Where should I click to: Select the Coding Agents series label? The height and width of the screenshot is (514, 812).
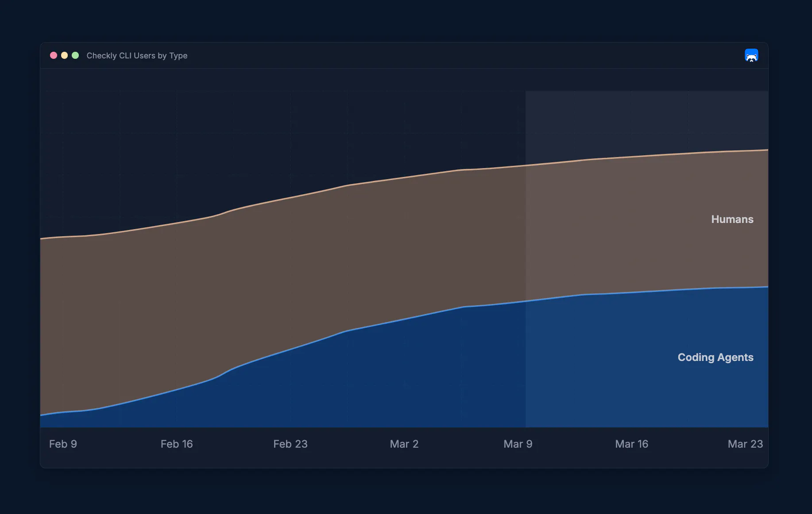715,357
